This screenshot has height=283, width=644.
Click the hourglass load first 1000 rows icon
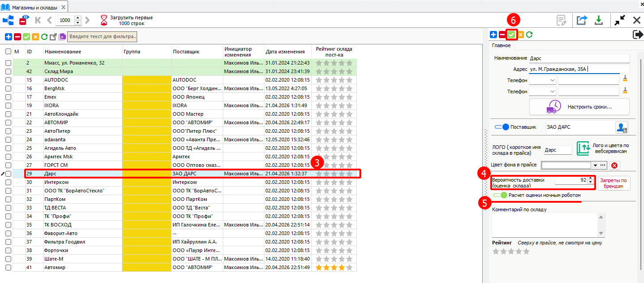click(104, 20)
